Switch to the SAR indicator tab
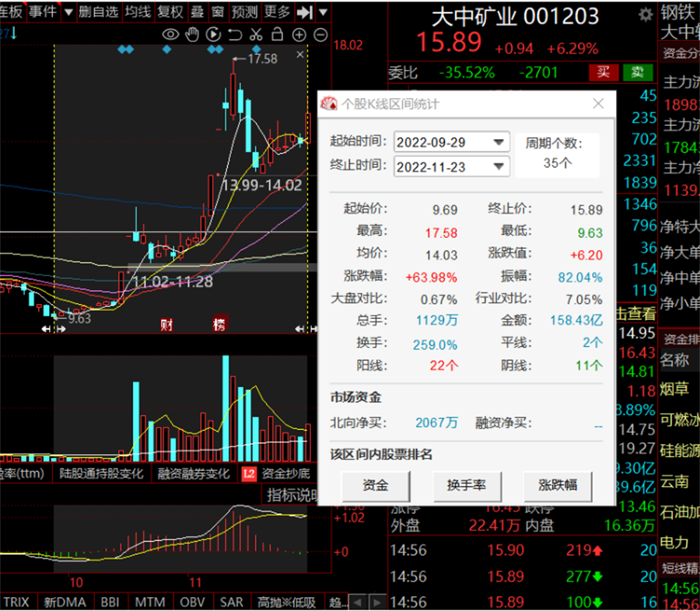 pyautogui.click(x=231, y=602)
